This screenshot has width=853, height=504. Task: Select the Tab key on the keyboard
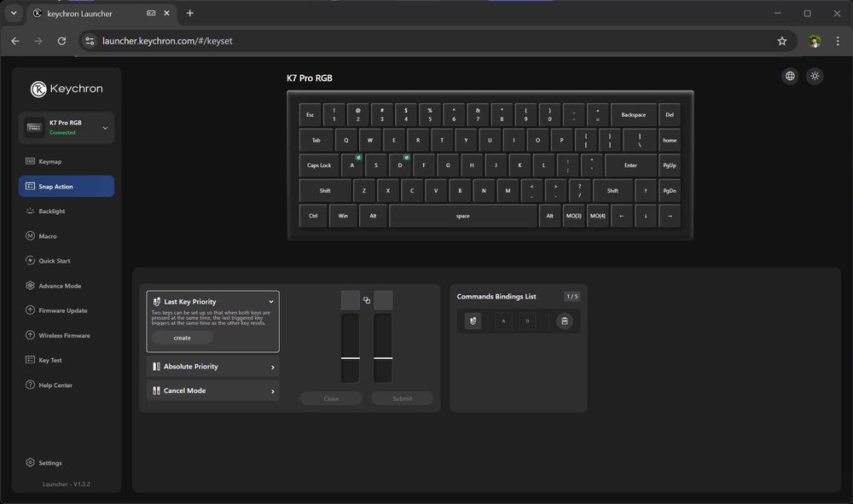316,140
